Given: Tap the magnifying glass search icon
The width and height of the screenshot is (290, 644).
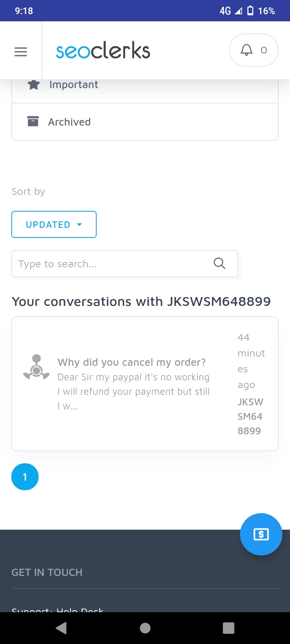Looking at the screenshot, I should pos(220,264).
